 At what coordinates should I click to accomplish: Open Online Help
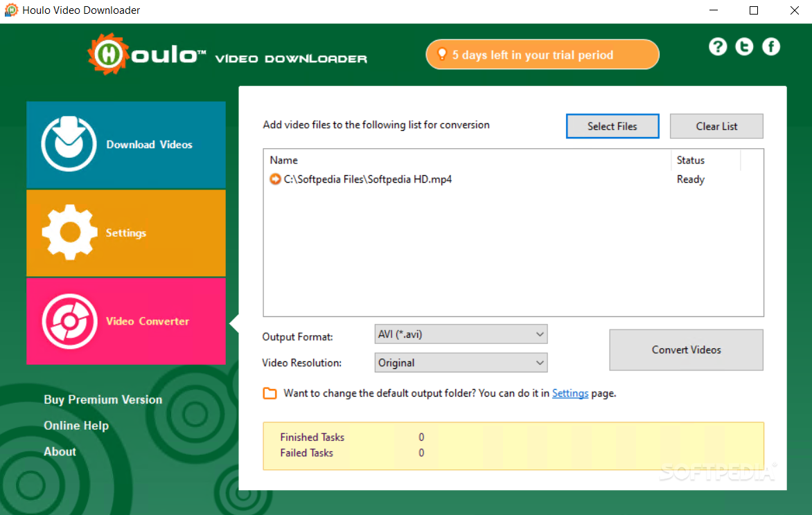coord(76,426)
